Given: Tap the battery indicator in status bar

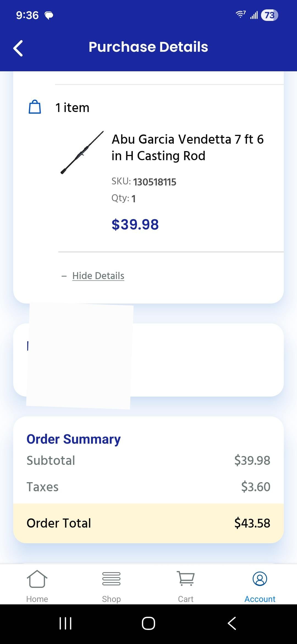Looking at the screenshot, I should tap(269, 15).
